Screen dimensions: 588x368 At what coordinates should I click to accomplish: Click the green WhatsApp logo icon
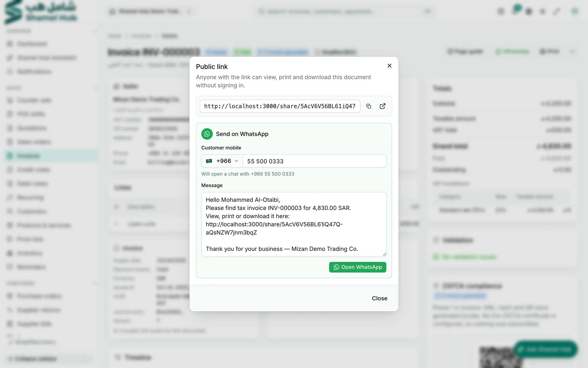[207, 134]
